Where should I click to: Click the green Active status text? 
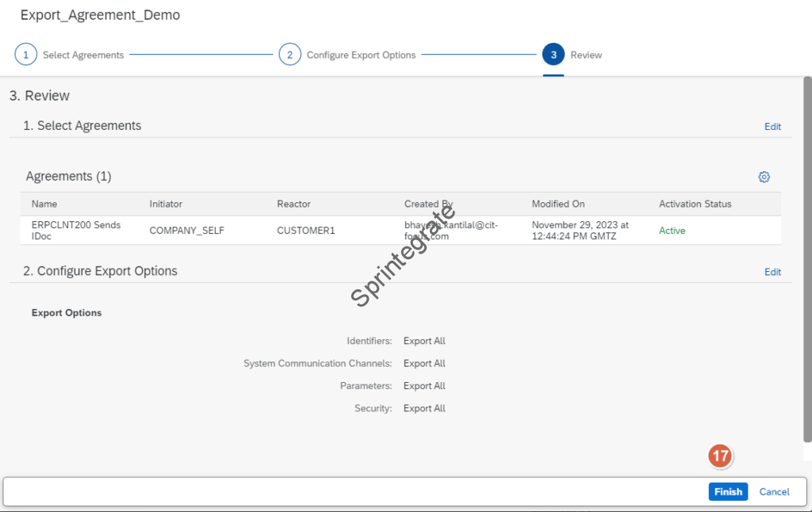click(x=672, y=231)
